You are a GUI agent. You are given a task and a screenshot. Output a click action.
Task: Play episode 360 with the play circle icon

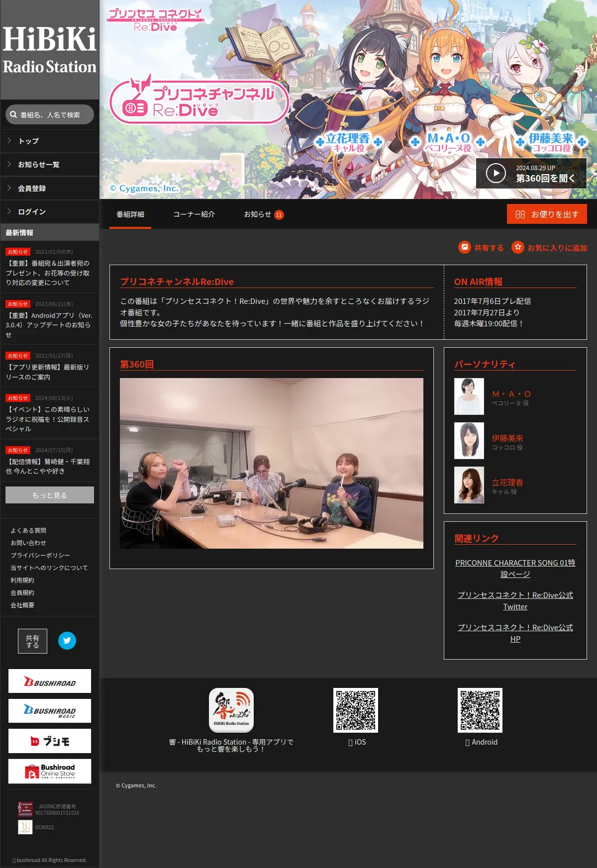click(x=496, y=173)
